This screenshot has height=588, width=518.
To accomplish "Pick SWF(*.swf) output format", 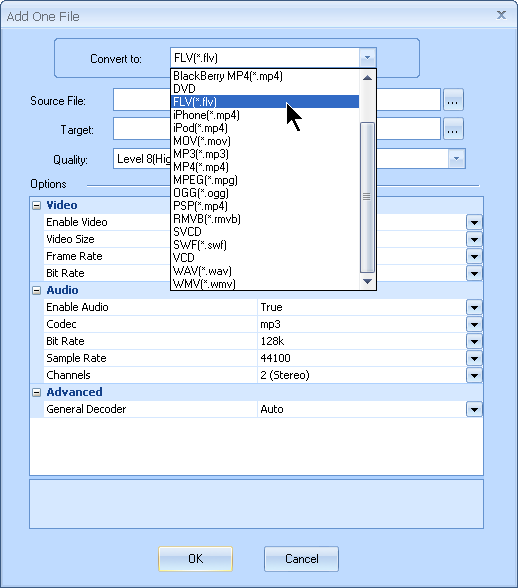I will pos(265,244).
